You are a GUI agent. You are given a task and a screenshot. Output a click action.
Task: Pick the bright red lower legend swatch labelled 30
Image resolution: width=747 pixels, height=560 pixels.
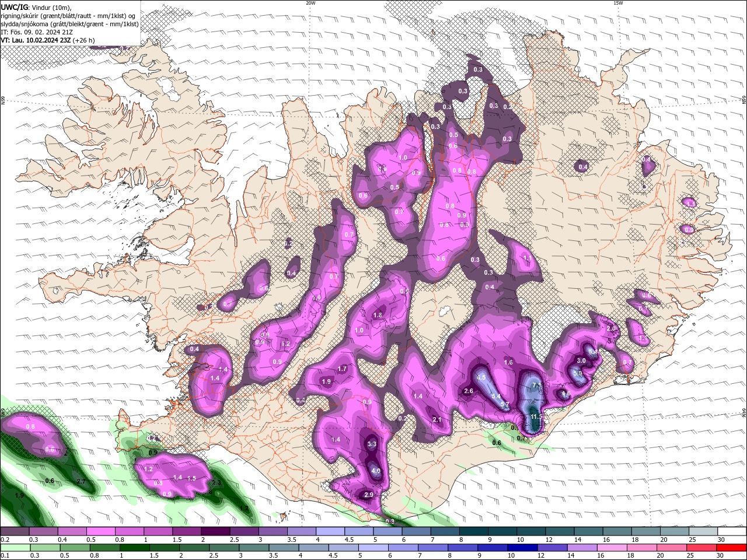click(731, 547)
